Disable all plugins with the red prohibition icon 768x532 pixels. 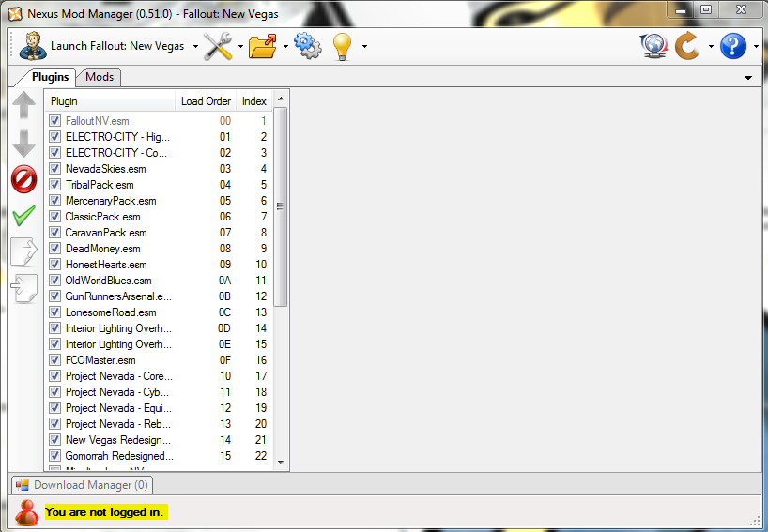(x=23, y=178)
